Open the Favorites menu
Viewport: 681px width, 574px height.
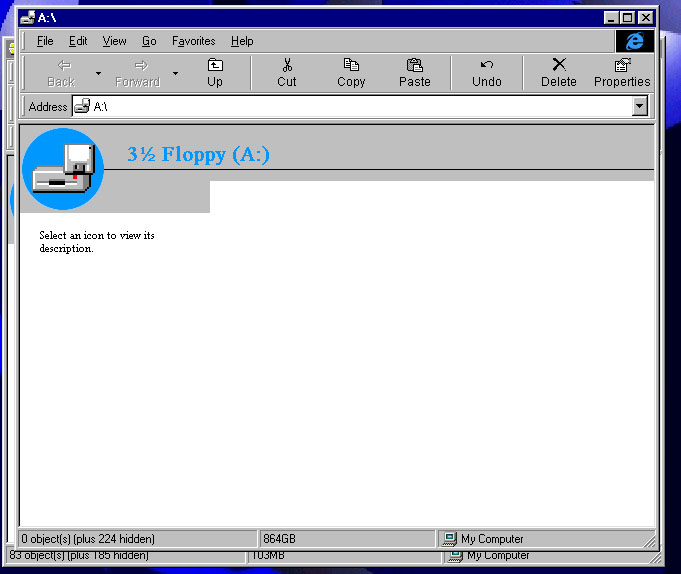pos(194,41)
